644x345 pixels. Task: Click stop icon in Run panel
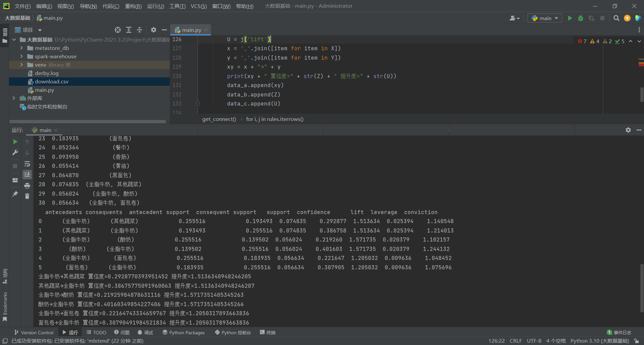coord(15,166)
